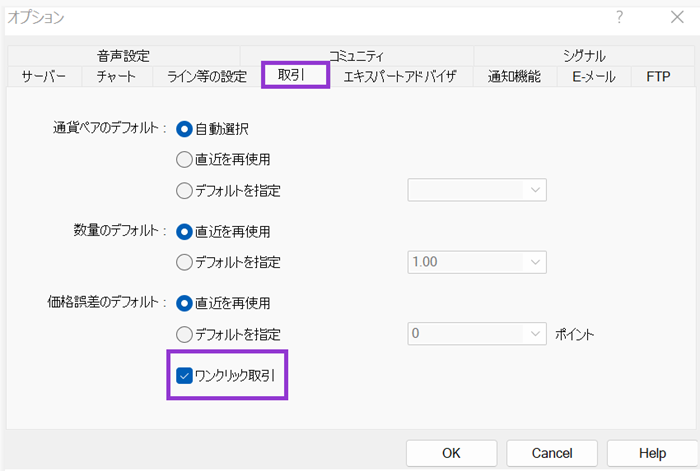Toggle the ワンクリック取引 checkbox
The image size is (700, 471).
183,376
